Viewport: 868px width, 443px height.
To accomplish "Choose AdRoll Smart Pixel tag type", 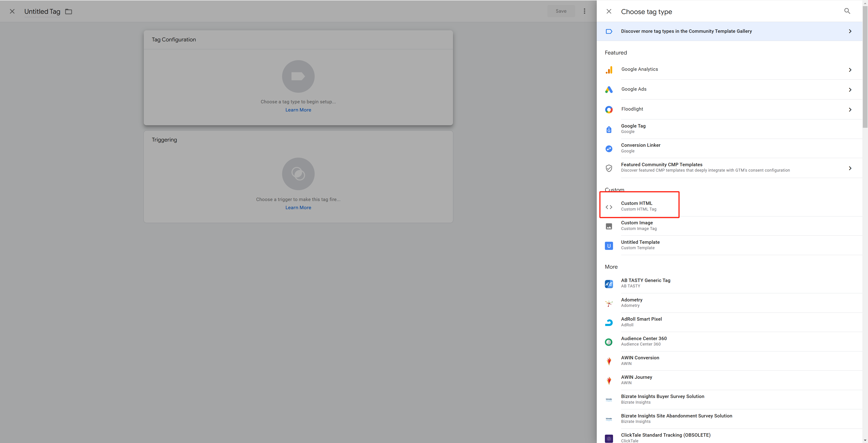I will coord(641,322).
